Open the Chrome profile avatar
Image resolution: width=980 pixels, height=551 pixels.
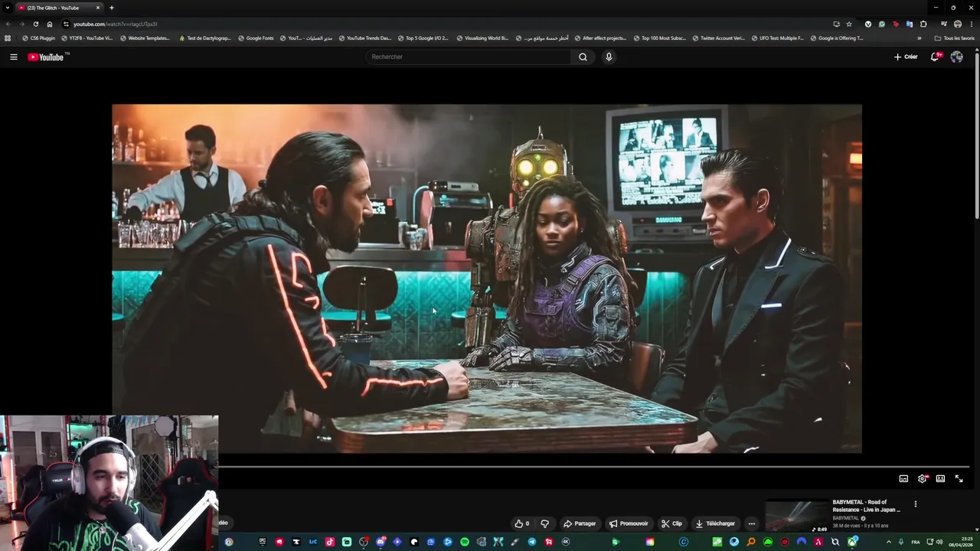click(958, 24)
